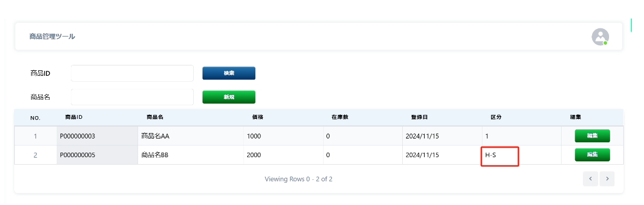This screenshot has height=205, width=644.
Task: Edit row 1 with the 編集 button
Action: 592,136
